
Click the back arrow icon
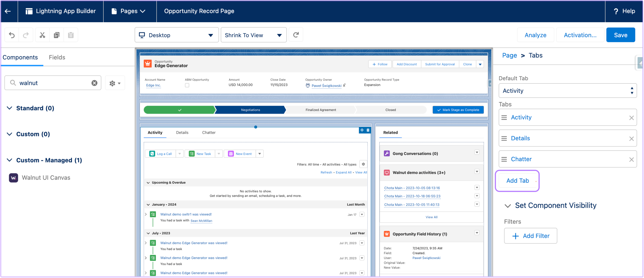(8, 11)
